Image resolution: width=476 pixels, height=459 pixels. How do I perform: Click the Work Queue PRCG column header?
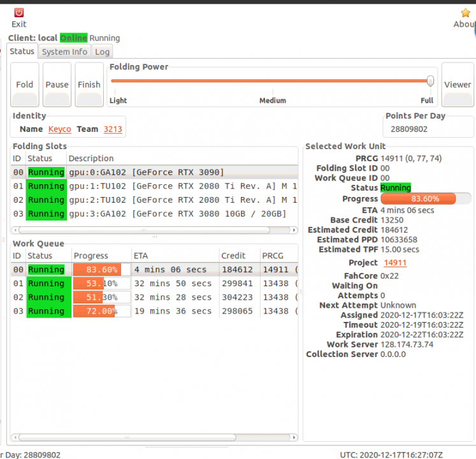pos(279,256)
